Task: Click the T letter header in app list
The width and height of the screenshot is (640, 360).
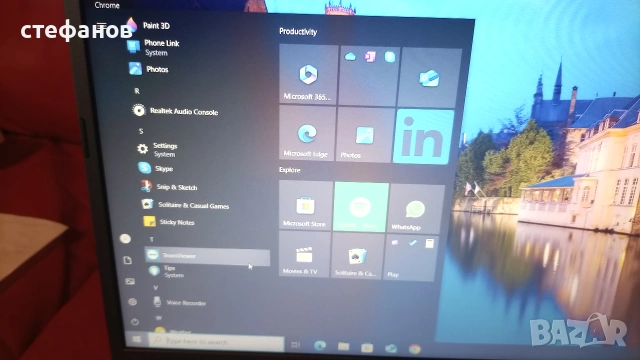Action: click(x=151, y=239)
